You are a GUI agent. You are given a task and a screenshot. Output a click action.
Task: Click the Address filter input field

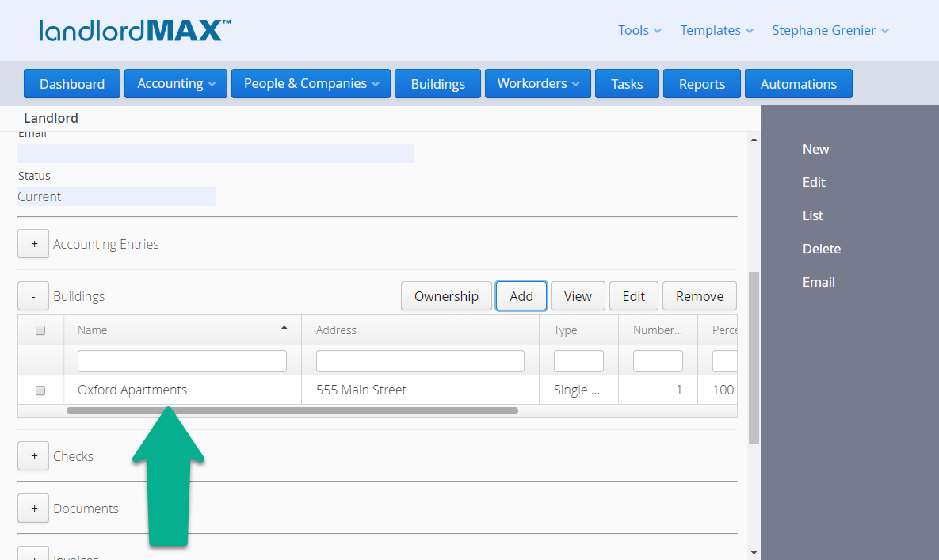click(421, 360)
